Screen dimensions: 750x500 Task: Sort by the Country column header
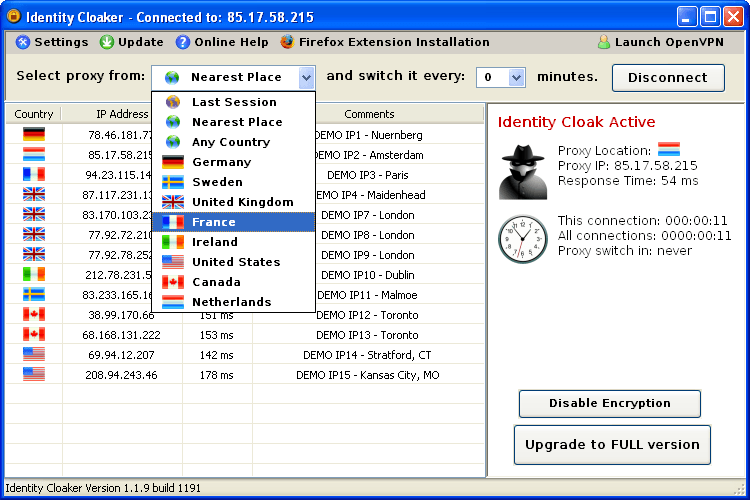[33, 114]
